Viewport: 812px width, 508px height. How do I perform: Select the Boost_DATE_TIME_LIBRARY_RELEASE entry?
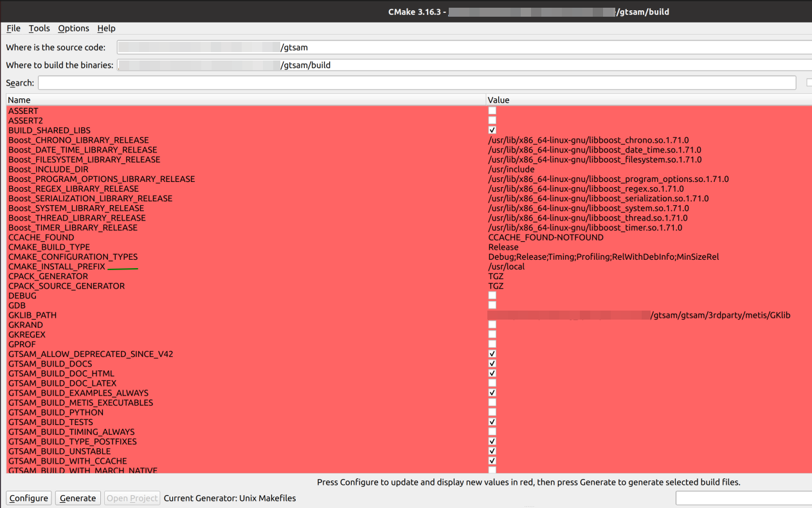pyautogui.click(x=83, y=150)
